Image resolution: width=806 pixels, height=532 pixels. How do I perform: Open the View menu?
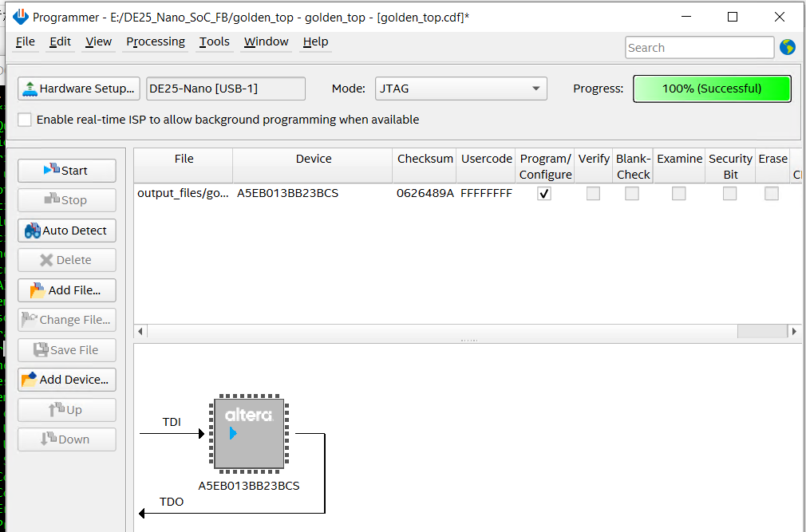[98, 41]
